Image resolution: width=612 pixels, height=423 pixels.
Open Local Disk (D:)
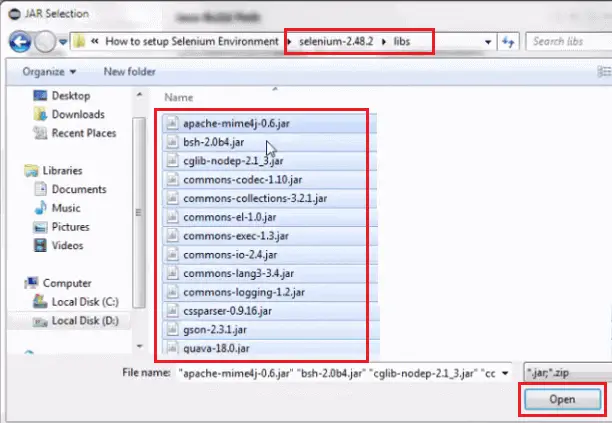(76, 321)
